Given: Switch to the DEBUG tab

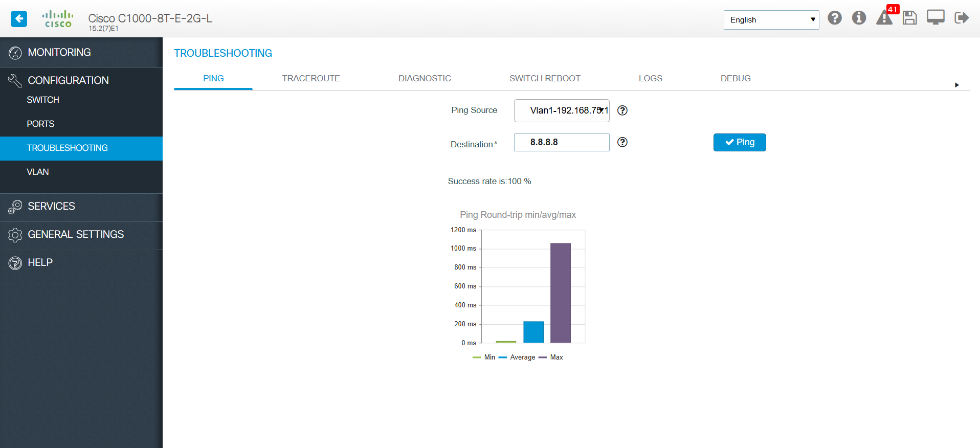Looking at the screenshot, I should [x=736, y=78].
